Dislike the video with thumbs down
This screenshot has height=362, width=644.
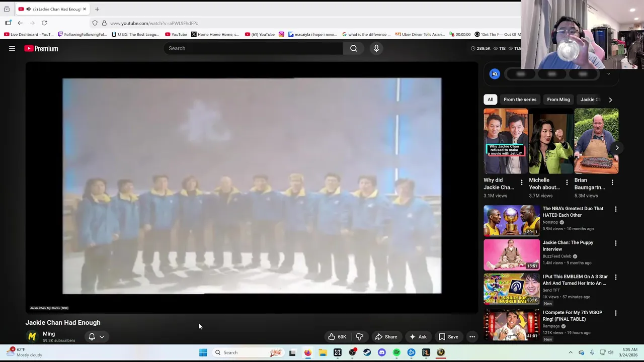coord(359,337)
